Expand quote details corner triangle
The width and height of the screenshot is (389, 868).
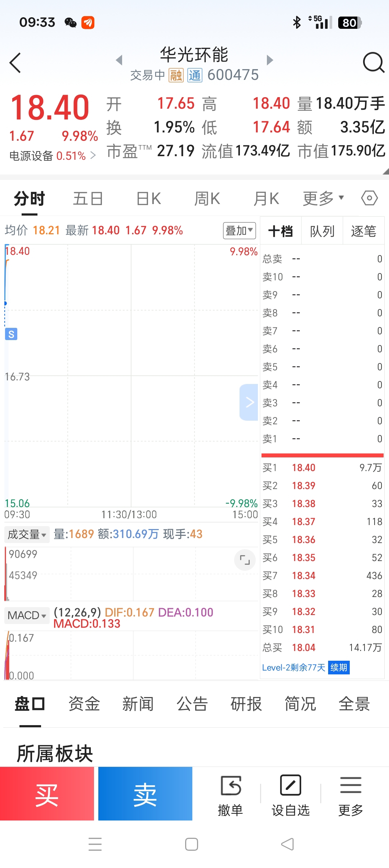click(x=385, y=171)
